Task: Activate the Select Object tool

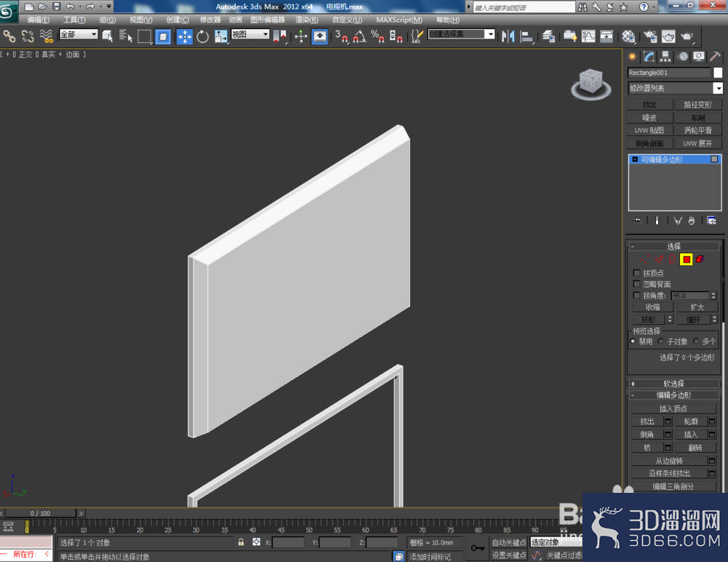Action: pos(108,36)
